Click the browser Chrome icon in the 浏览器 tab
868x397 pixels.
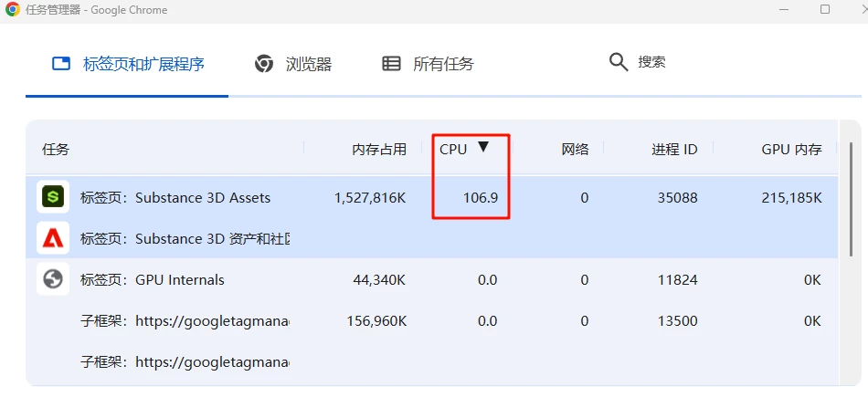(263, 64)
